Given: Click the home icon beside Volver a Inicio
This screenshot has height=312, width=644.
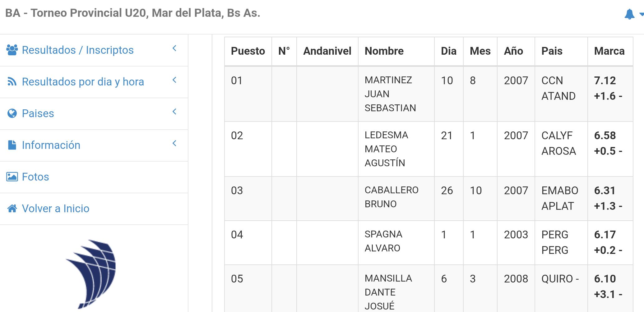Looking at the screenshot, I should 12,209.
